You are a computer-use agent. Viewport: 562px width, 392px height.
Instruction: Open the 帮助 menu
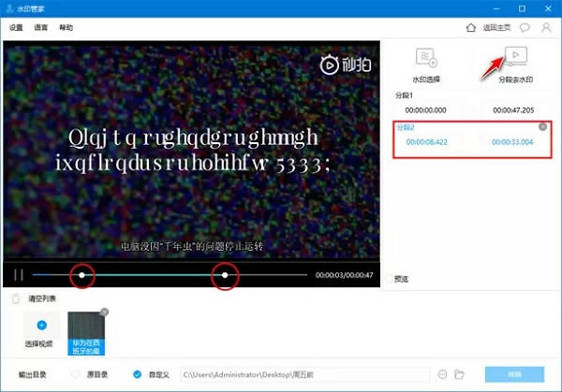pos(66,27)
